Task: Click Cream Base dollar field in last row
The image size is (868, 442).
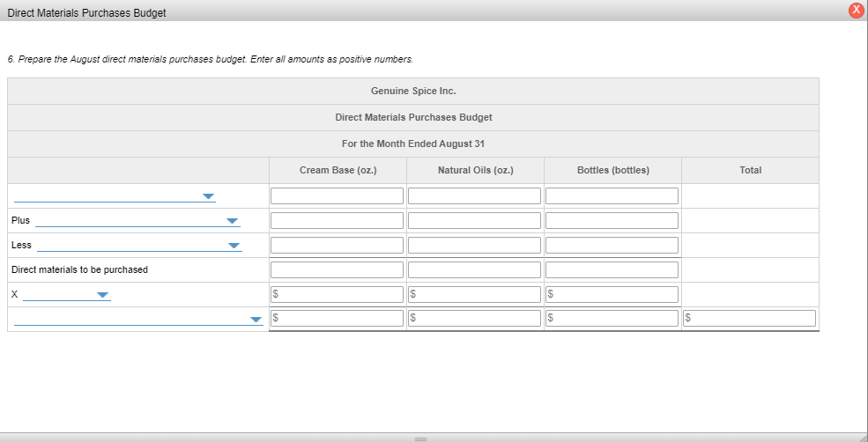Action: [338, 318]
